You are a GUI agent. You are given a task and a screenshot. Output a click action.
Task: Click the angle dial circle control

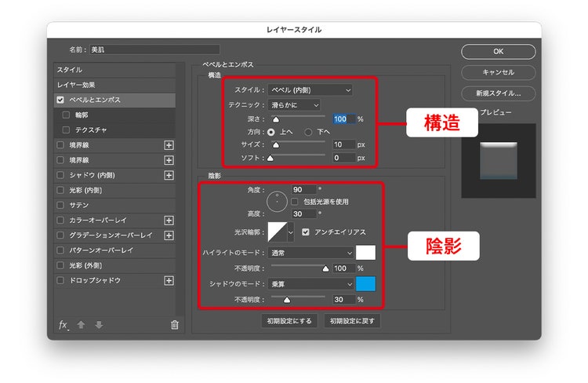pos(277,202)
